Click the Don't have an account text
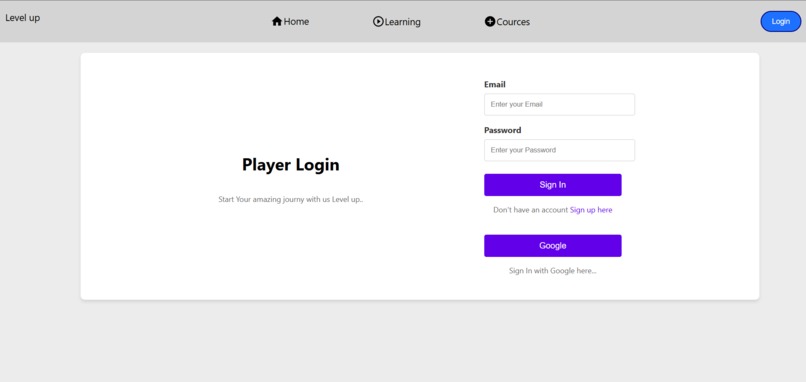This screenshot has width=806, height=382. point(530,210)
